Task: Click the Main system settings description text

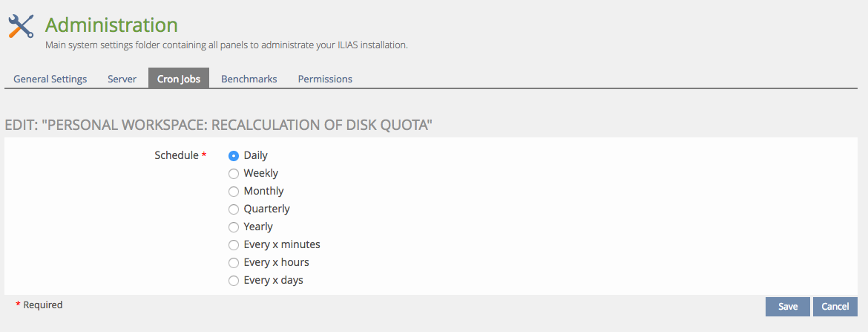Action: [226, 45]
